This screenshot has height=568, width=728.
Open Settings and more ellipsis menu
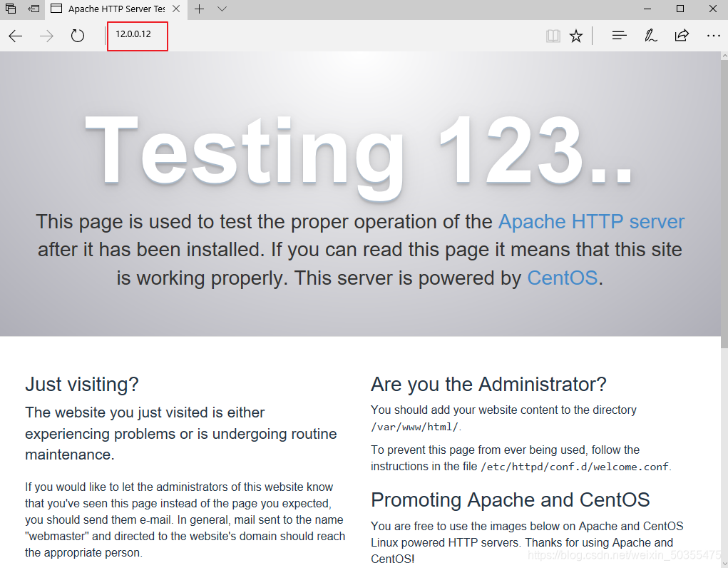(713, 36)
